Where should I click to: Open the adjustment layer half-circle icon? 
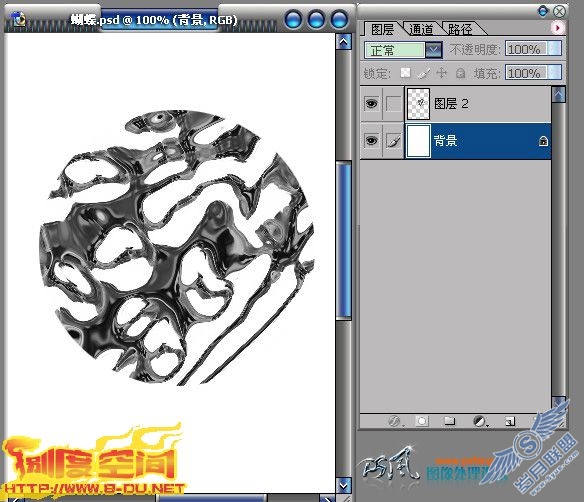click(479, 421)
